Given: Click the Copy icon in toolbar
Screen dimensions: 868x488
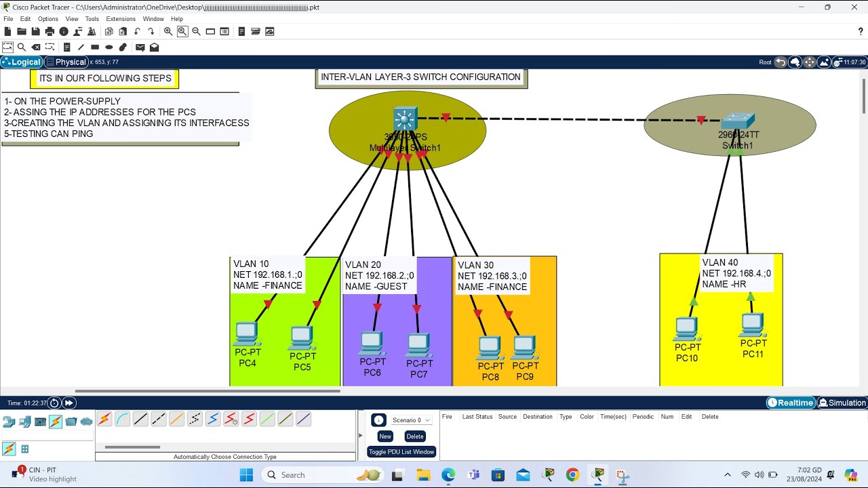Looking at the screenshot, I should tap(108, 31).
